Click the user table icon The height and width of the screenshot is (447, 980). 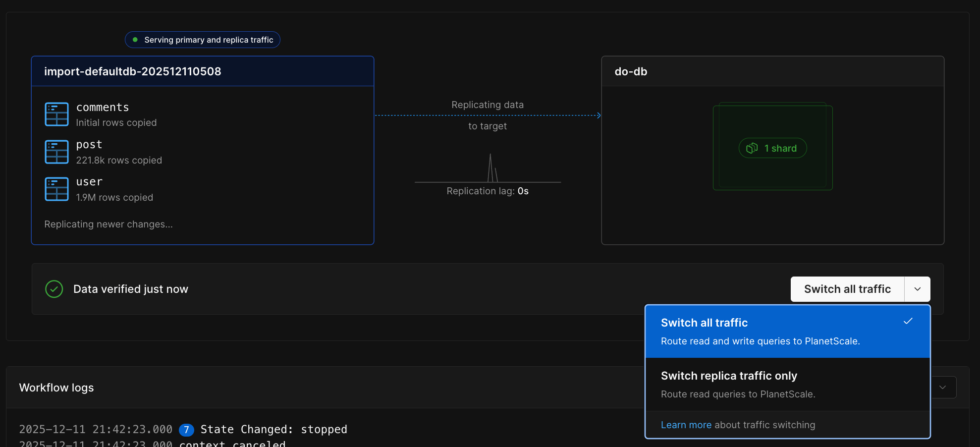click(x=56, y=189)
